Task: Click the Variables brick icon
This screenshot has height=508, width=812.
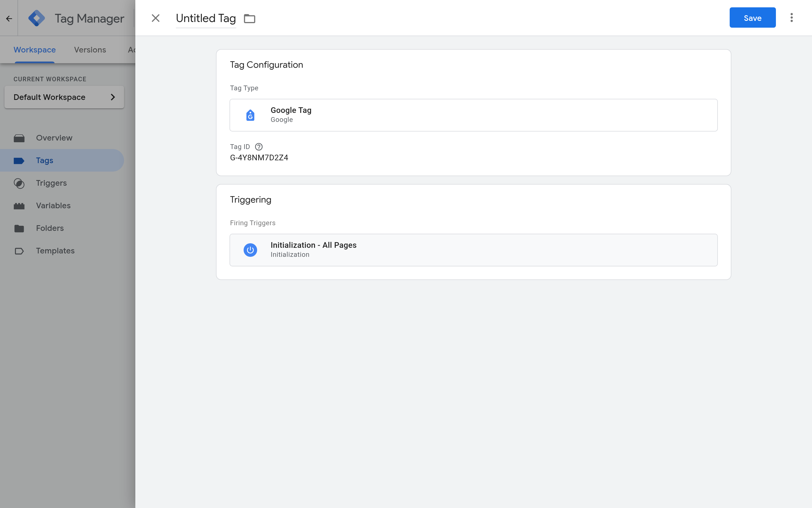Action: coord(19,206)
